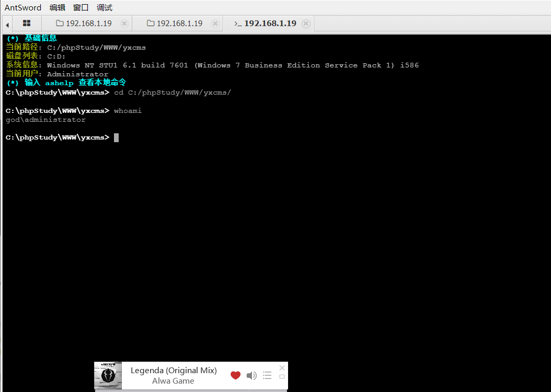Click the artist name Alwa Game
The height and width of the screenshot is (392, 551).
[173, 381]
